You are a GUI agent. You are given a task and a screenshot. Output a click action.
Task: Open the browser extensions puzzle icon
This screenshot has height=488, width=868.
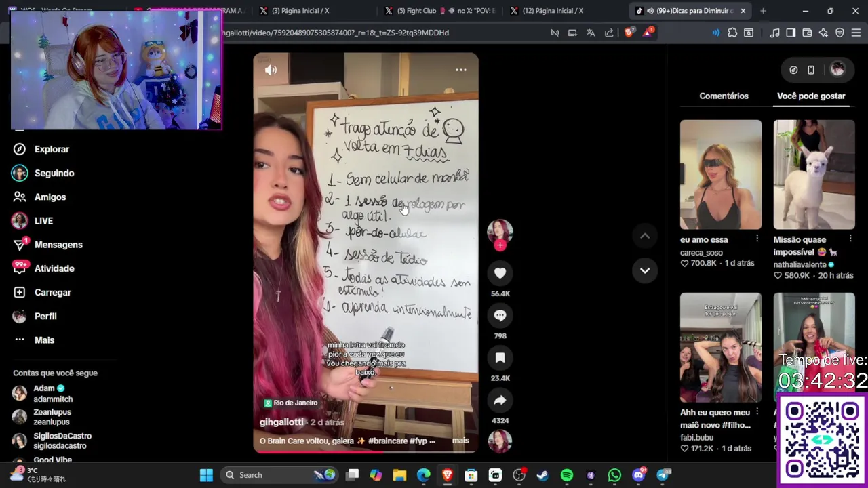point(732,33)
